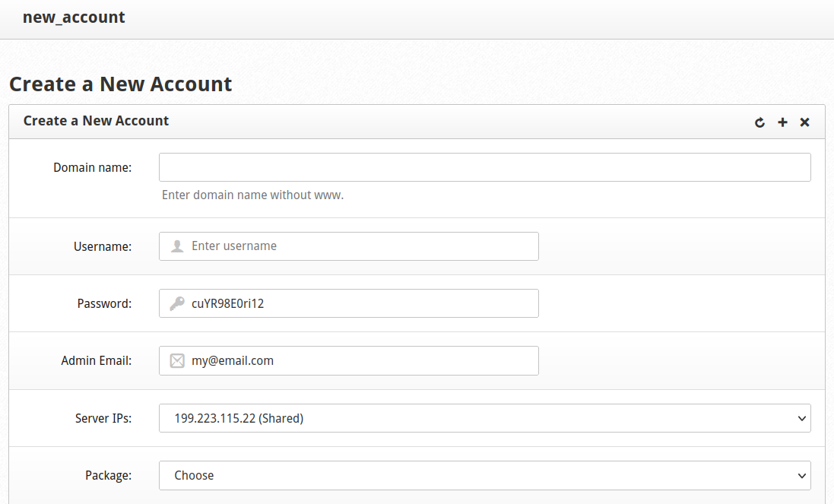Click the Enter username input field
Screen dimensions: 834x504
(x=349, y=246)
